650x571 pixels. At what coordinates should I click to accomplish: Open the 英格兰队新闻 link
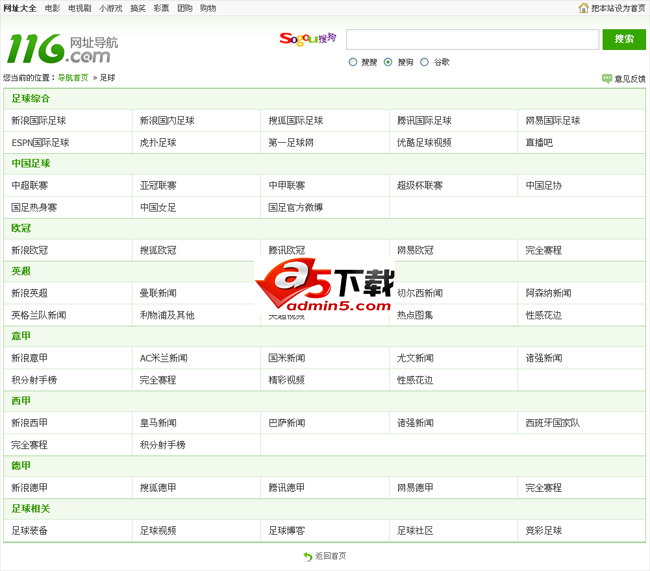(x=39, y=315)
